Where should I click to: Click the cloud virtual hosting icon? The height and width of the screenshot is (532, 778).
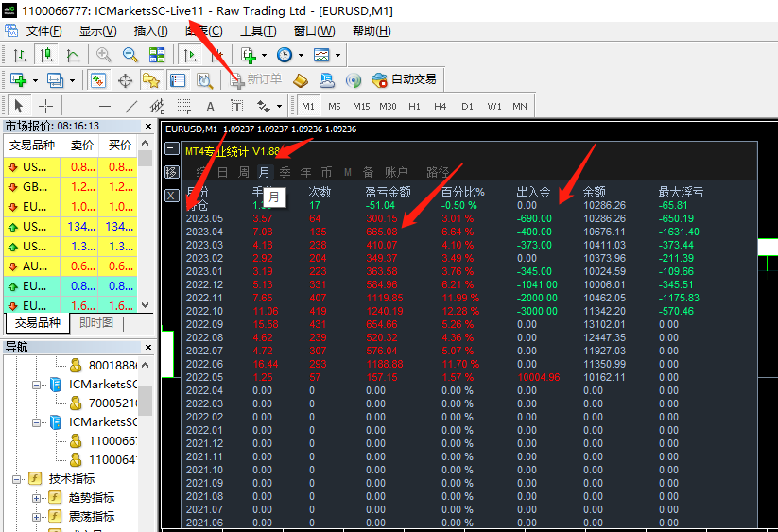(x=327, y=79)
